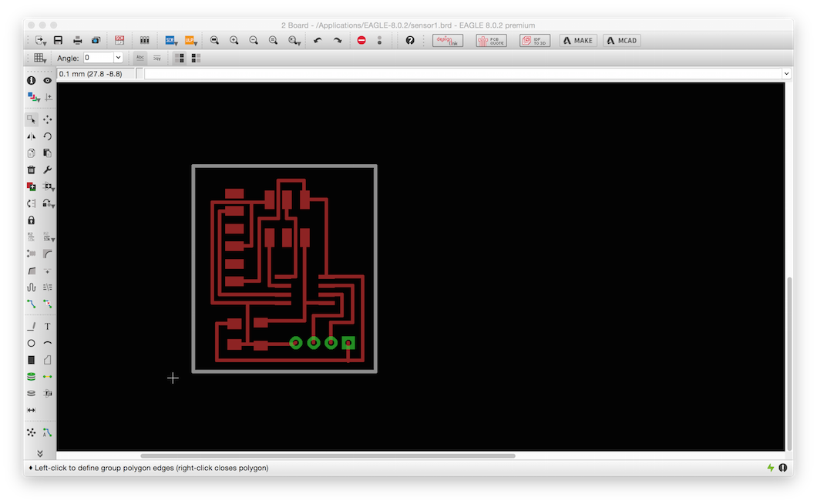Image resolution: width=817 pixels, height=504 pixels.
Task: Select the Ratsnest tool
Action: (x=32, y=432)
